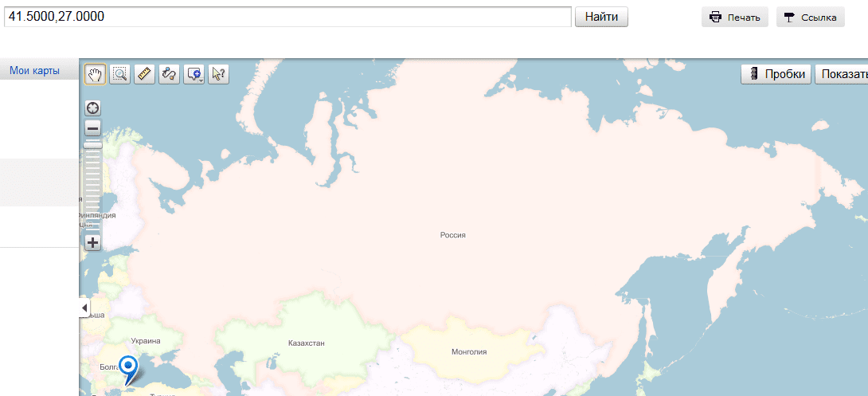The image size is (868, 396).
Task: Click the coordinates search input field
Action: [287, 17]
